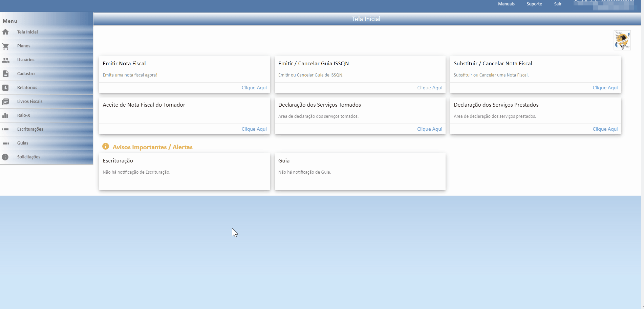Click the Guias menu icon

tap(5, 143)
